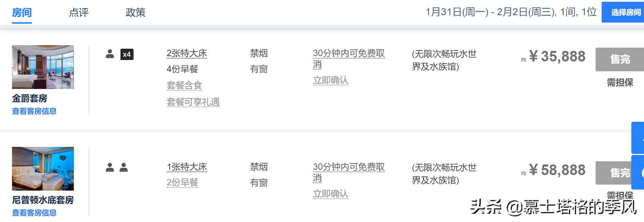The image size is (644, 222).
Task: Click 售完 button for 金爵套房
Action: point(620,59)
